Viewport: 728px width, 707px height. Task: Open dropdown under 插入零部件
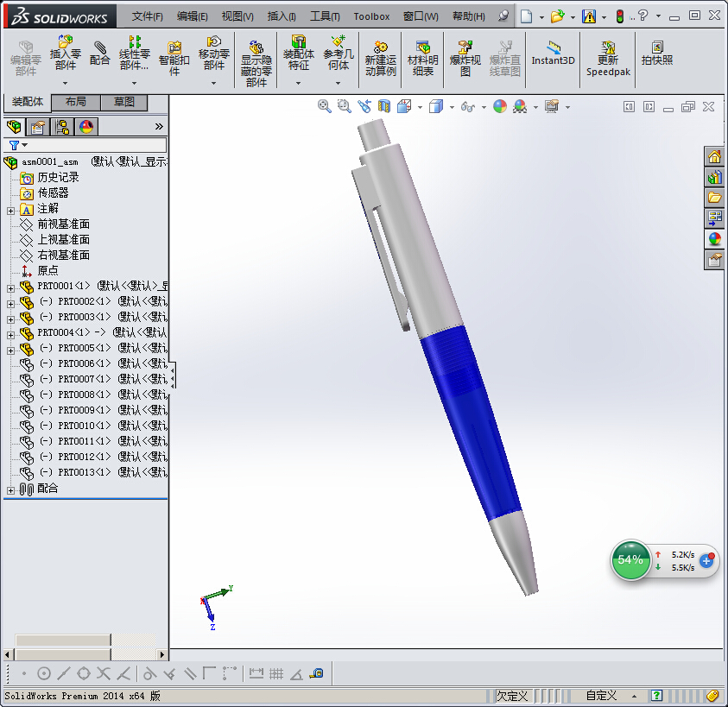pyautogui.click(x=65, y=83)
